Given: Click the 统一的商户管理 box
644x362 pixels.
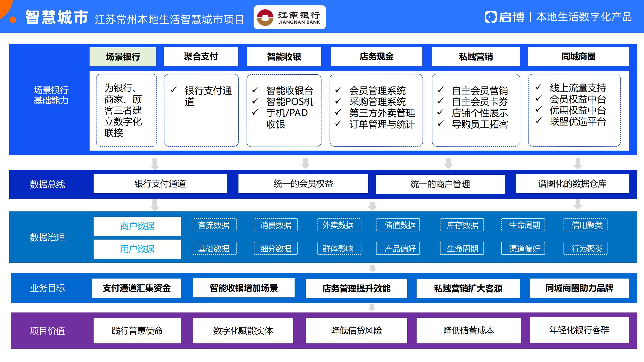Looking at the screenshot, I should 440,184.
